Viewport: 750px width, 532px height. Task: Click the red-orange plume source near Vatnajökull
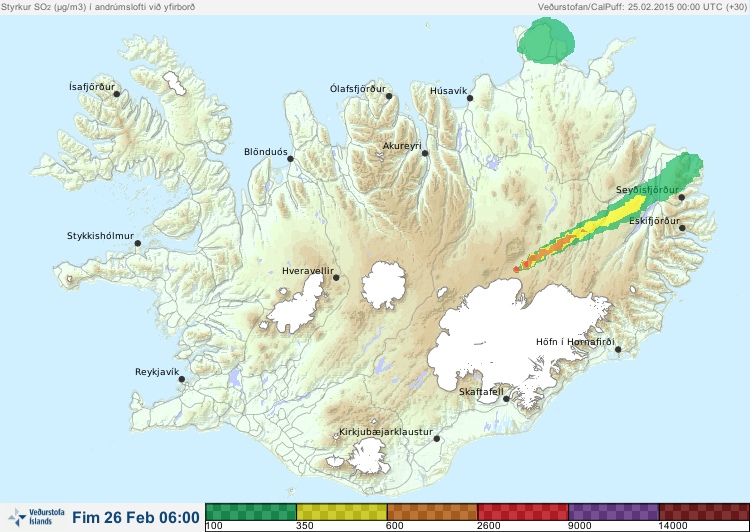pyautogui.click(x=517, y=269)
